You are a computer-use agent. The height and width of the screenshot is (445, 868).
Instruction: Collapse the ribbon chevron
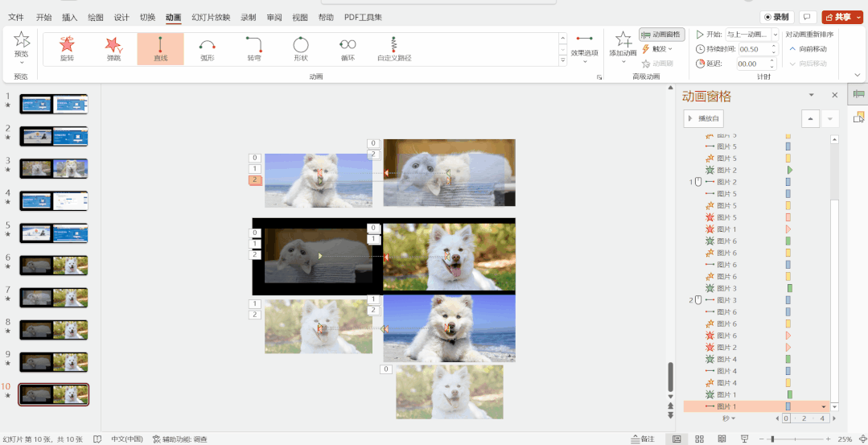[858, 76]
